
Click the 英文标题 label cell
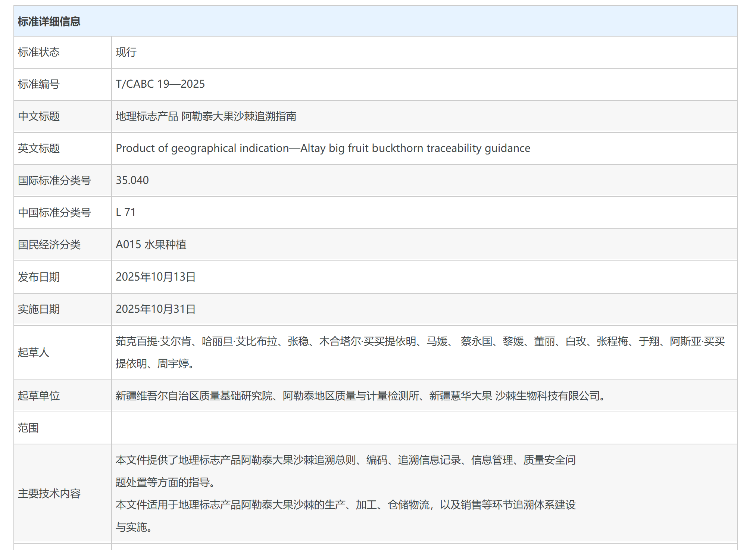(39, 149)
